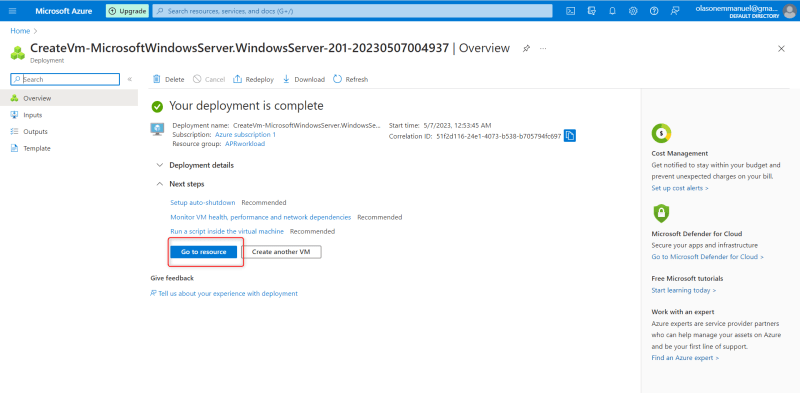Open Setup auto-shutdown link
The width and height of the screenshot is (800, 393).
[203, 203]
